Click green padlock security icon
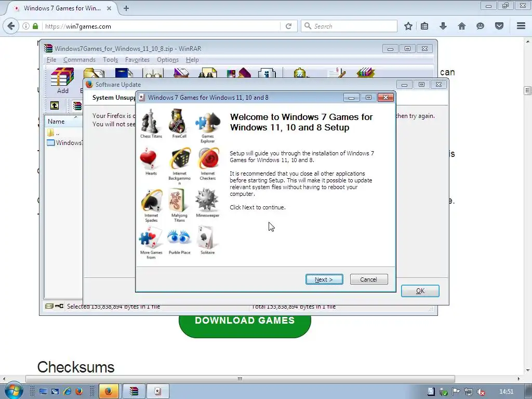532x399 pixels. (x=35, y=26)
